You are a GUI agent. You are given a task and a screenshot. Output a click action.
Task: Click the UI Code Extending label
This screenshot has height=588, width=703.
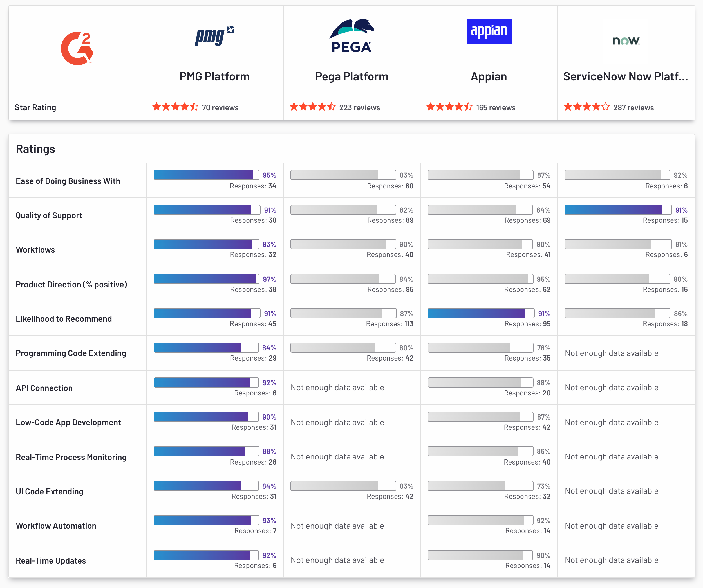[50, 492]
